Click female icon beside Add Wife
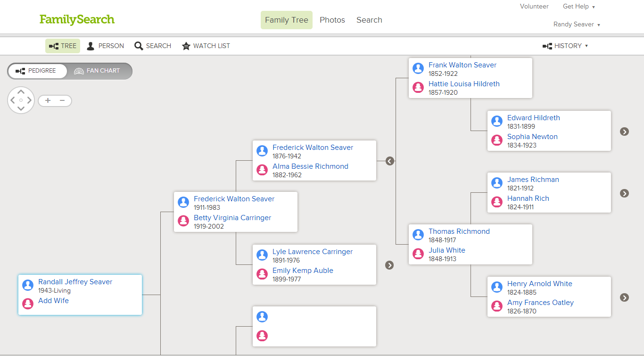 tap(28, 304)
